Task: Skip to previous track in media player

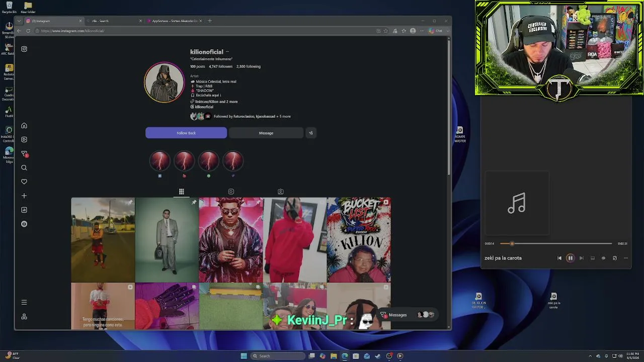Action: pos(559,258)
